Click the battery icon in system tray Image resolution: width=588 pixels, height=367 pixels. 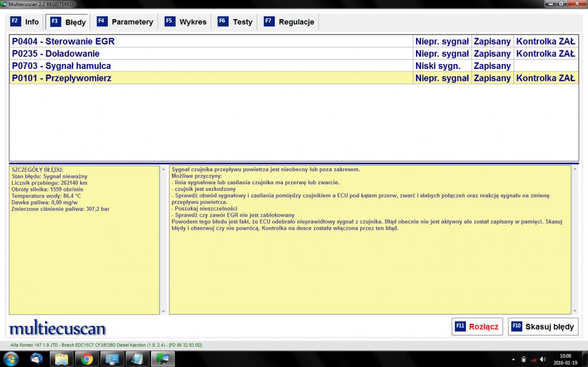[523, 359]
